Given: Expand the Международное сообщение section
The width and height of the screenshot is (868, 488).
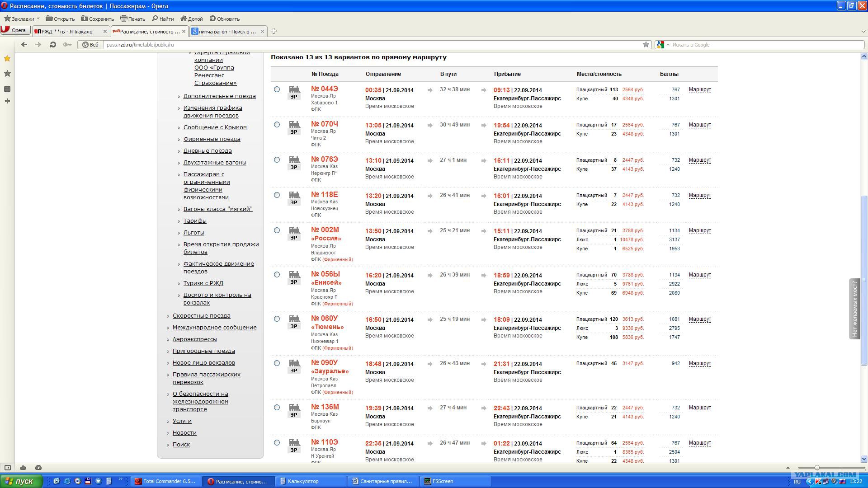Looking at the screenshot, I should click(214, 327).
